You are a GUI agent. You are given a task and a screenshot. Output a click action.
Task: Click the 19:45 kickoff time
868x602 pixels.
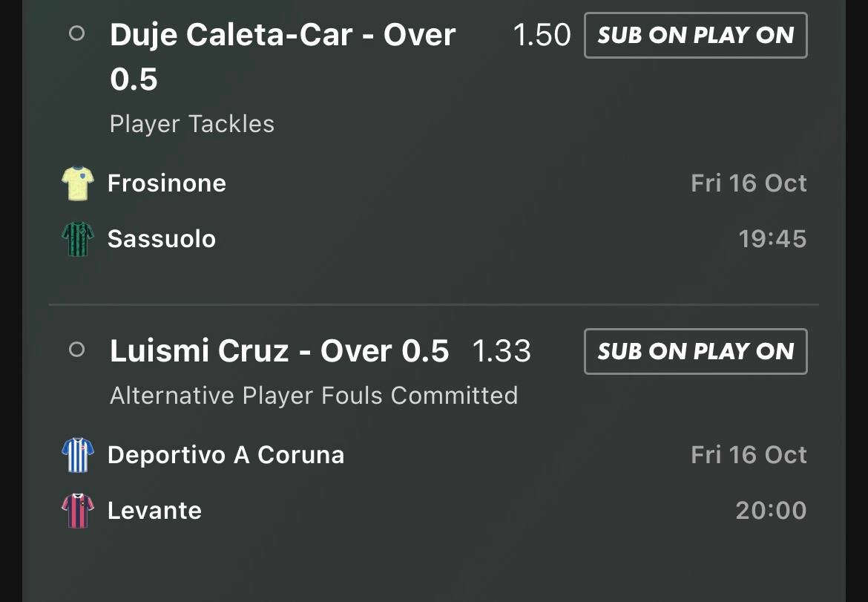(772, 239)
